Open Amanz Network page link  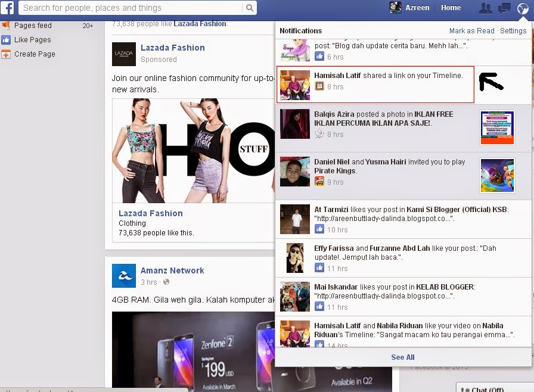(x=172, y=270)
